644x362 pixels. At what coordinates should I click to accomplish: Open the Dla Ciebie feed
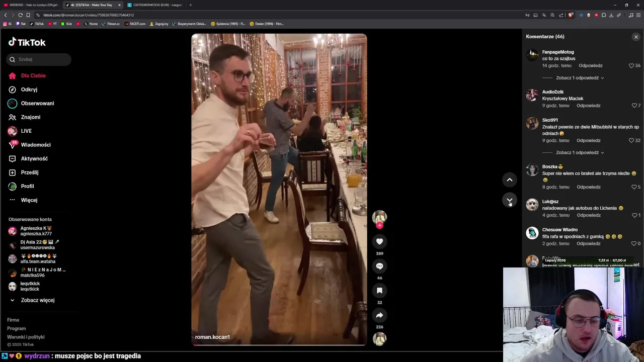tap(33, 75)
